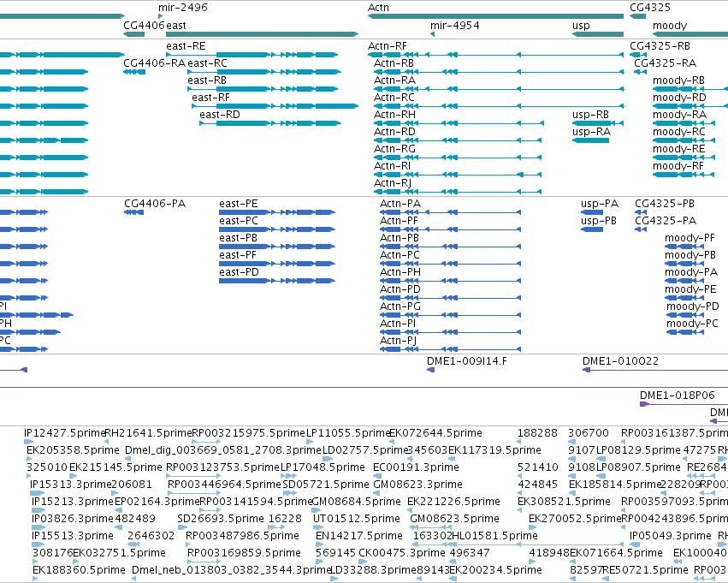The height and width of the screenshot is (583, 728).
Task: Select the east gene span bar in the gene track
Action: [x=263, y=34]
